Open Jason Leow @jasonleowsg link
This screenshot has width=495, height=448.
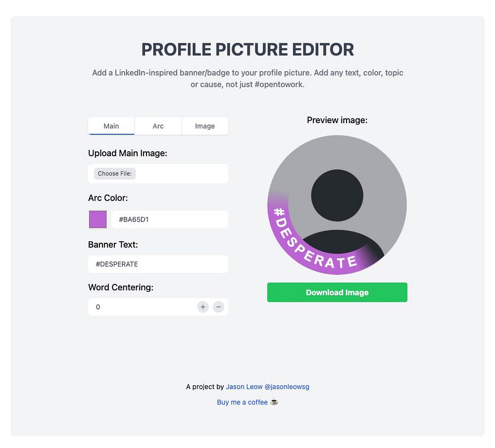point(267,387)
